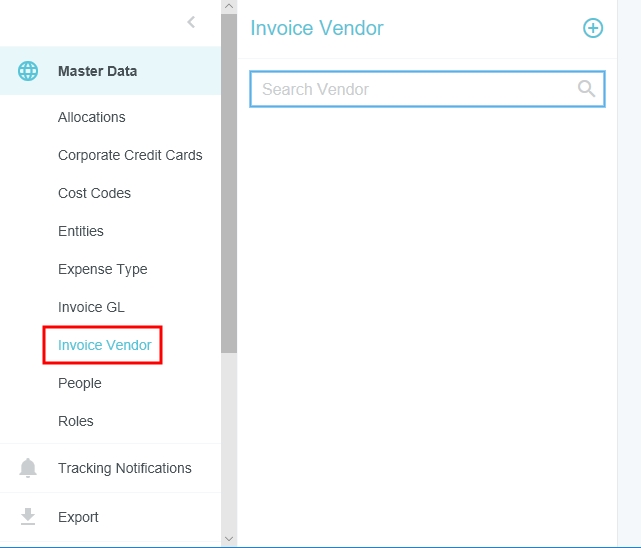
Task: Click the add vendor plus icon
Action: click(x=593, y=28)
